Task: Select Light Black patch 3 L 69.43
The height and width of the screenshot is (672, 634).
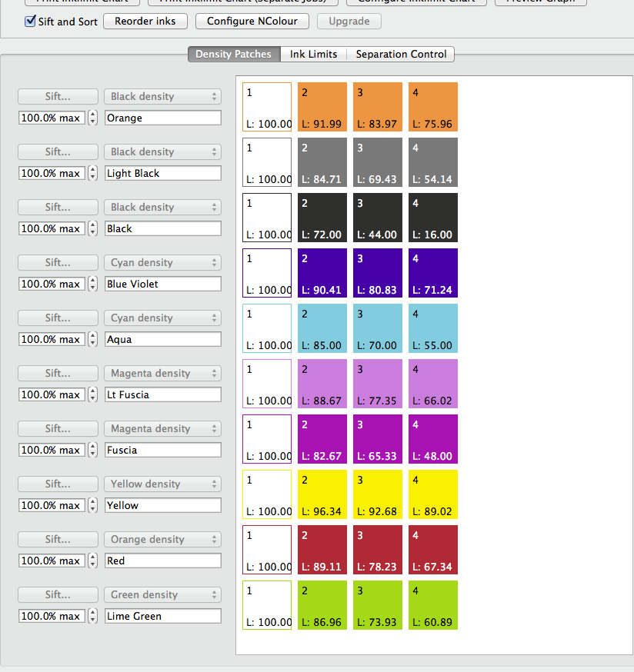Action: click(378, 162)
